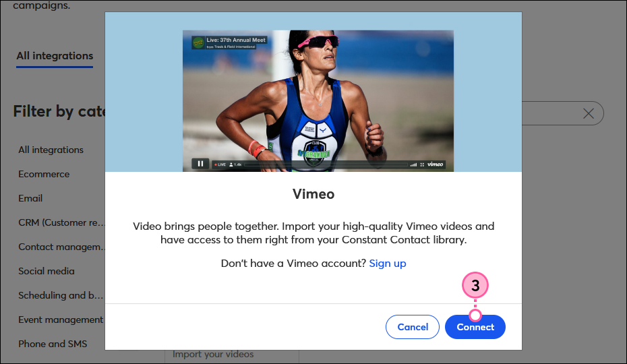627x364 pixels.
Task: Pause the Vimeo preview video
Action: pyautogui.click(x=200, y=164)
